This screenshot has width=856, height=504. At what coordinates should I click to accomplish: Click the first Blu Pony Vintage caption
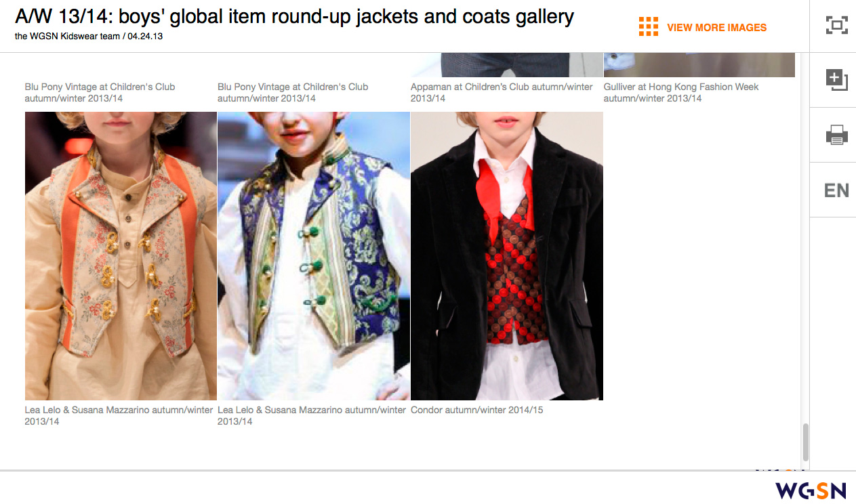tap(100, 92)
